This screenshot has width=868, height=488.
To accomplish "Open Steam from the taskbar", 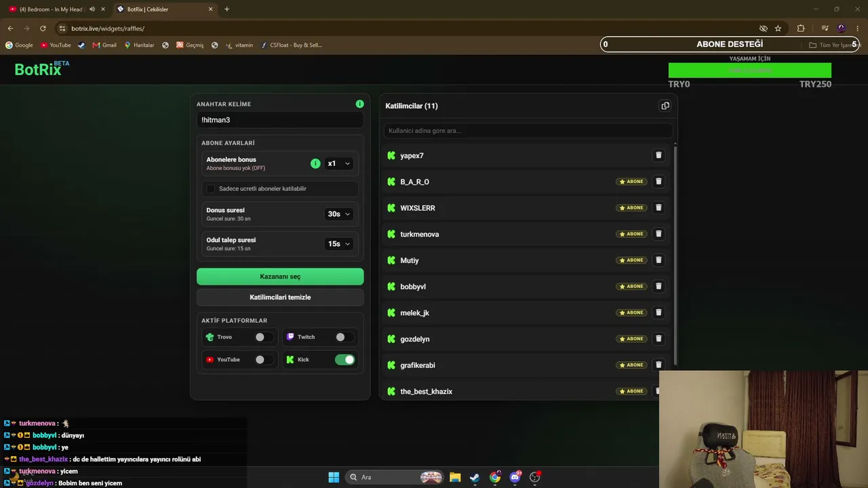I will [475, 477].
